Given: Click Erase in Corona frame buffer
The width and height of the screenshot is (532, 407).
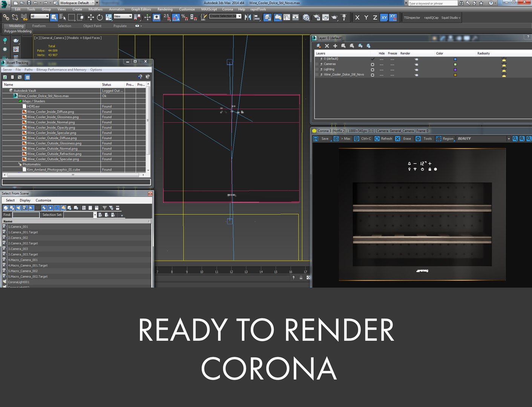Looking at the screenshot, I should click(403, 139).
